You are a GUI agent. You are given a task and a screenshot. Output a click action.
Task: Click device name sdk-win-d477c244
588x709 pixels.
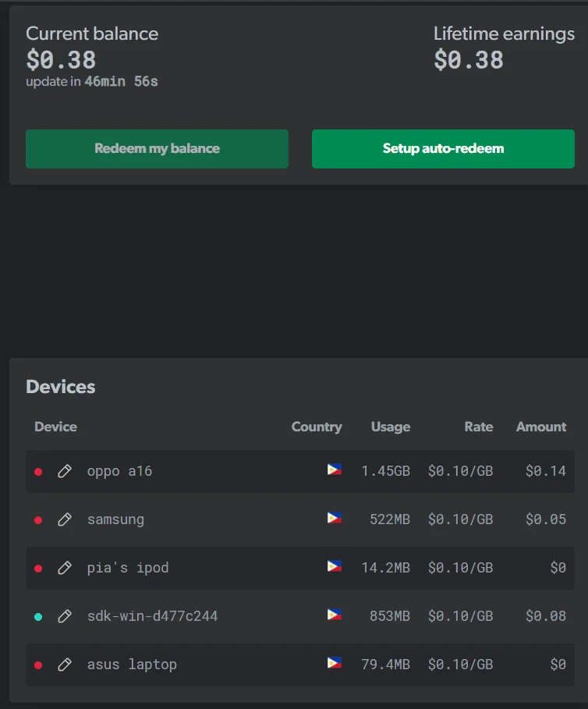(152, 616)
